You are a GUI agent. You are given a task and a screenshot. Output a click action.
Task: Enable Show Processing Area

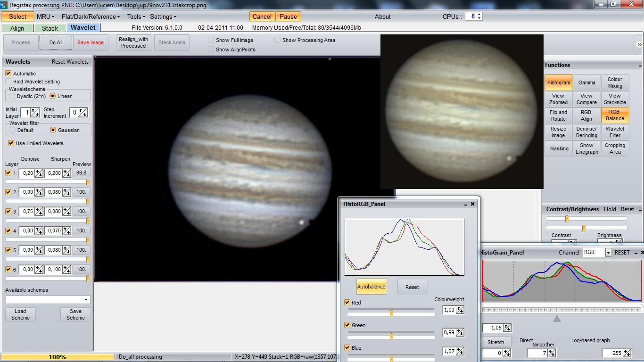278,40
